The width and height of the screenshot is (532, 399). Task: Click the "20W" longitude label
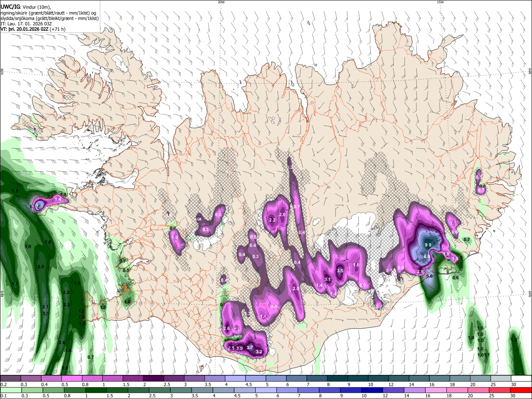pyautogui.click(x=221, y=2)
